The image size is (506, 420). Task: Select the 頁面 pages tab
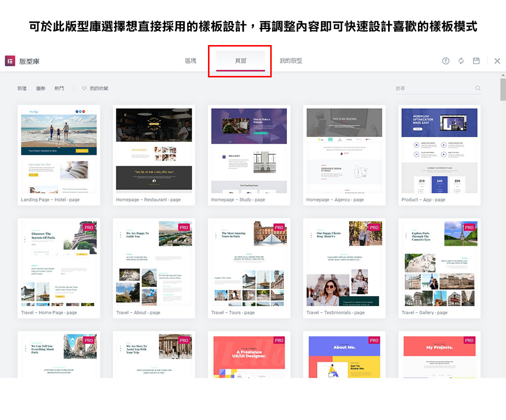point(240,60)
